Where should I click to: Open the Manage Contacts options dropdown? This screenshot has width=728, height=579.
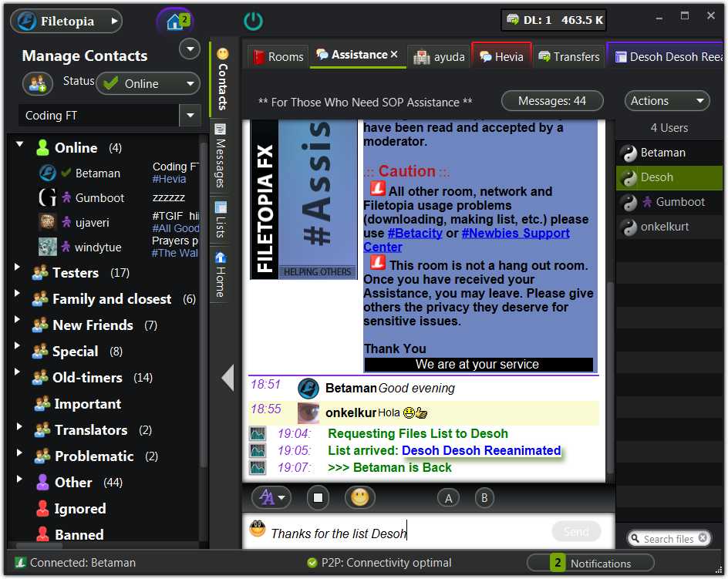[190, 49]
